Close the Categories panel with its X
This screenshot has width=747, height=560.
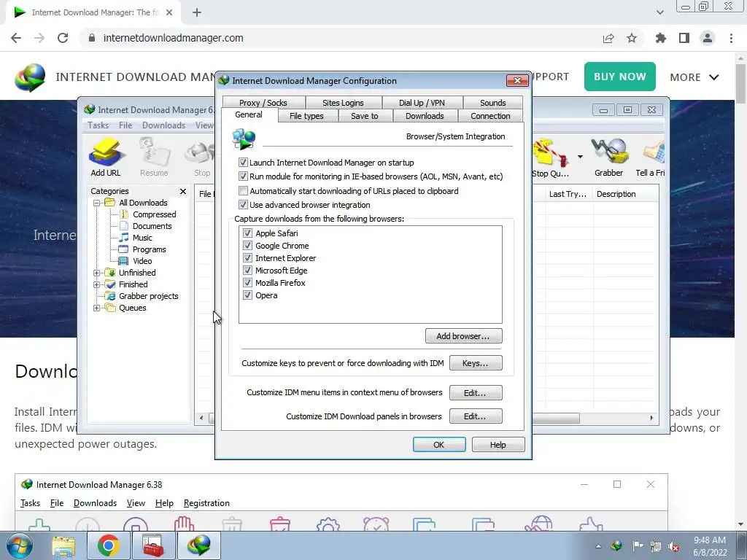pyautogui.click(x=183, y=191)
